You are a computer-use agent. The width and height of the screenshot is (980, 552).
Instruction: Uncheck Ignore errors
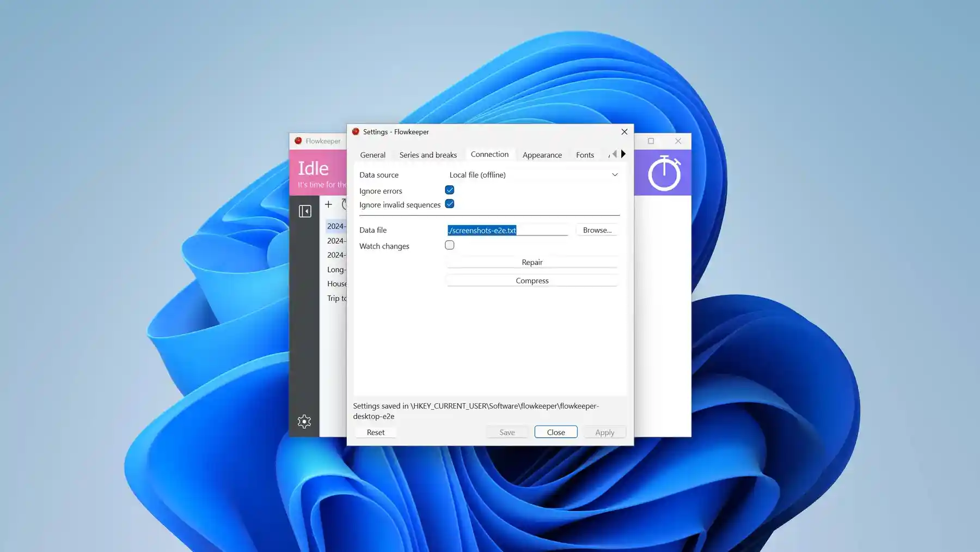click(x=449, y=190)
